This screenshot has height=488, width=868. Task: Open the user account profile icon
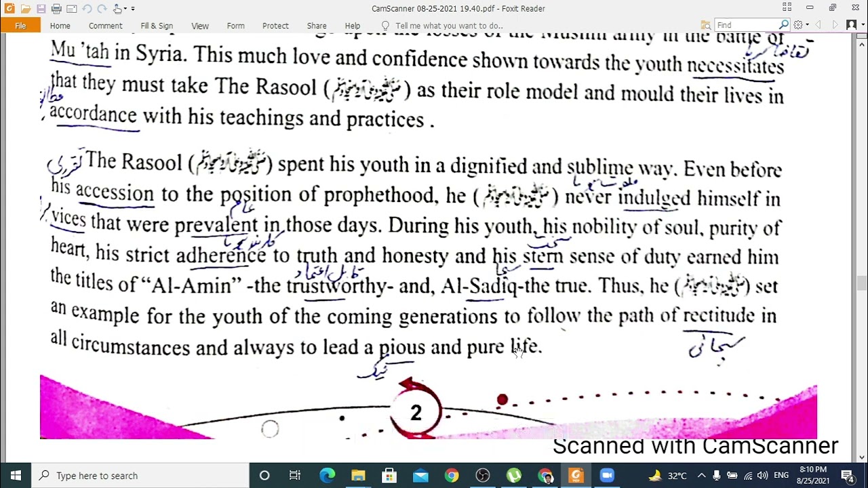click(x=852, y=25)
